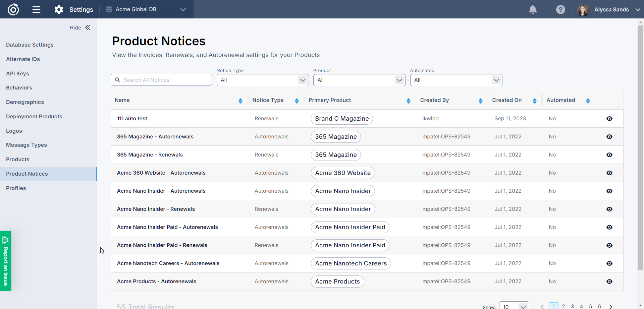This screenshot has width=644, height=309.
Task: View the 111 auto test notice eye icon
Action: tap(609, 119)
